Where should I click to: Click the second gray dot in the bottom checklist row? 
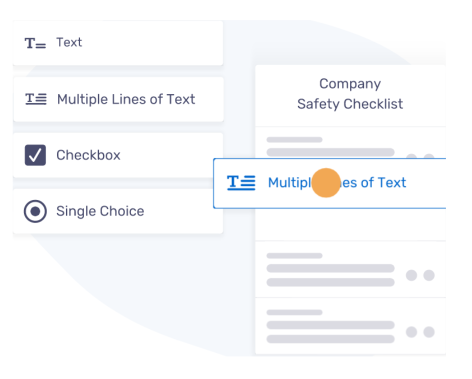pos(429,332)
